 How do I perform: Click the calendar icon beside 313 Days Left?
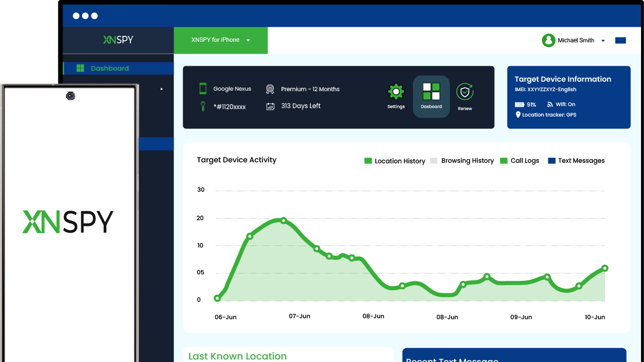coord(270,106)
